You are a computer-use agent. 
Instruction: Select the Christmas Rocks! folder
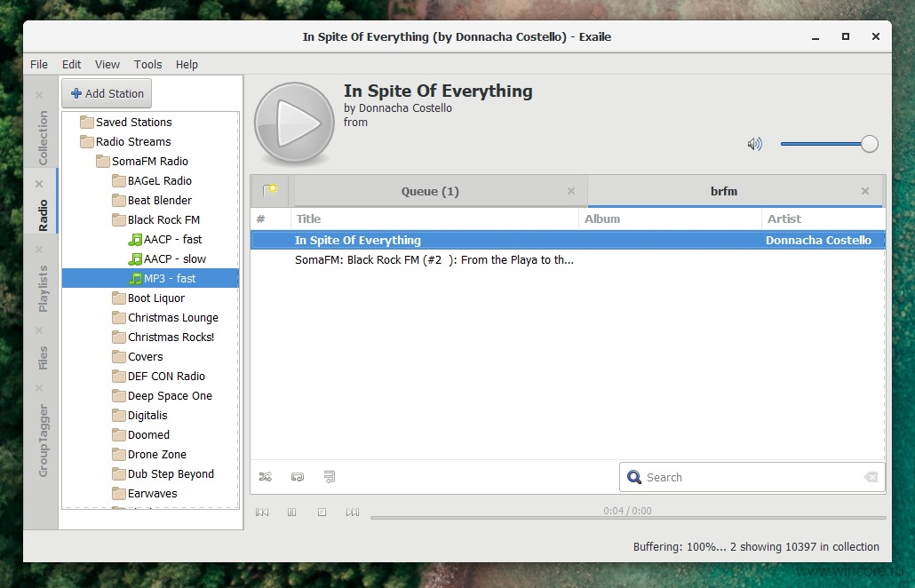171,338
